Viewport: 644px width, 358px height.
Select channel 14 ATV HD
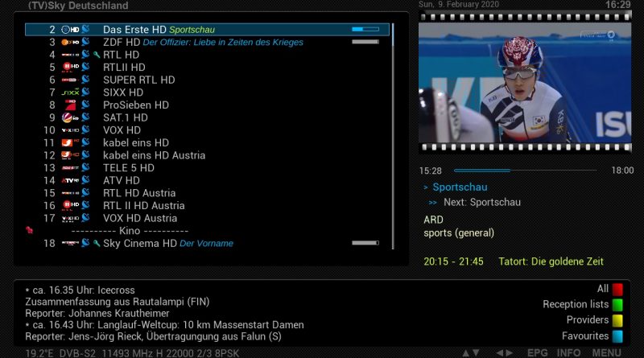[207, 181]
